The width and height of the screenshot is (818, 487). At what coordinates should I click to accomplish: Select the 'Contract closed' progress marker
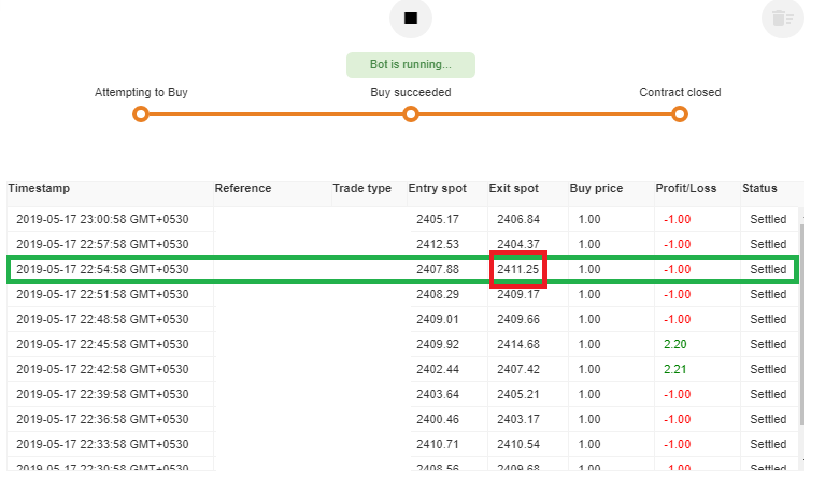tap(679, 114)
